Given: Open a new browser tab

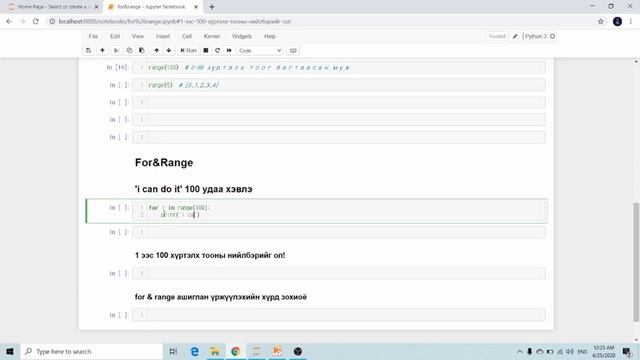Looking at the screenshot, I should tap(212, 7).
